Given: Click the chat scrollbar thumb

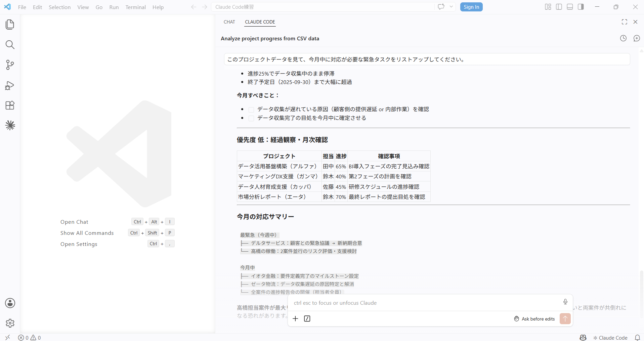Looking at the screenshot, I should point(641,294).
